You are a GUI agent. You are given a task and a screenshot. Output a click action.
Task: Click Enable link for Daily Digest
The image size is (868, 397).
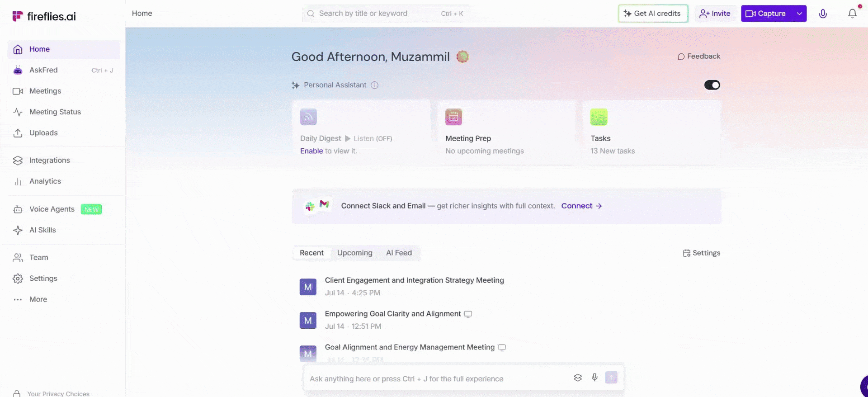pyautogui.click(x=311, y=151)
